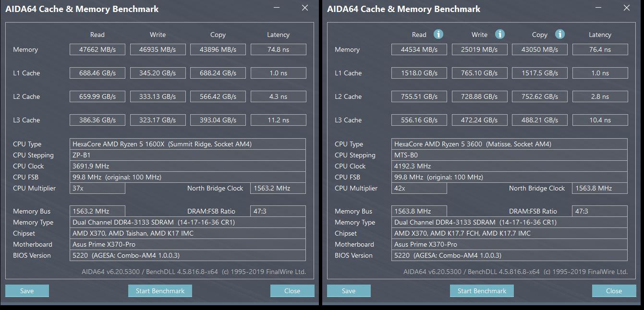
Task: Click the 1563.8 MHz North Bridge Clock field
Action: tap(600, 188)
